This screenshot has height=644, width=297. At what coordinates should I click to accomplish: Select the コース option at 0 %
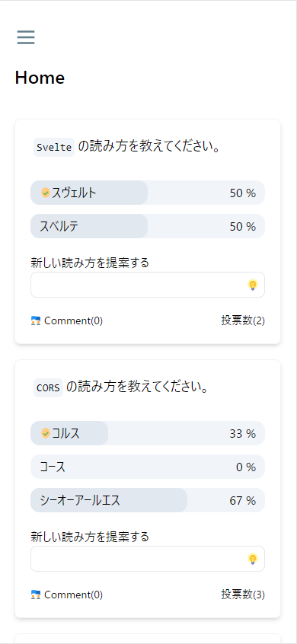tap(148, 467)
